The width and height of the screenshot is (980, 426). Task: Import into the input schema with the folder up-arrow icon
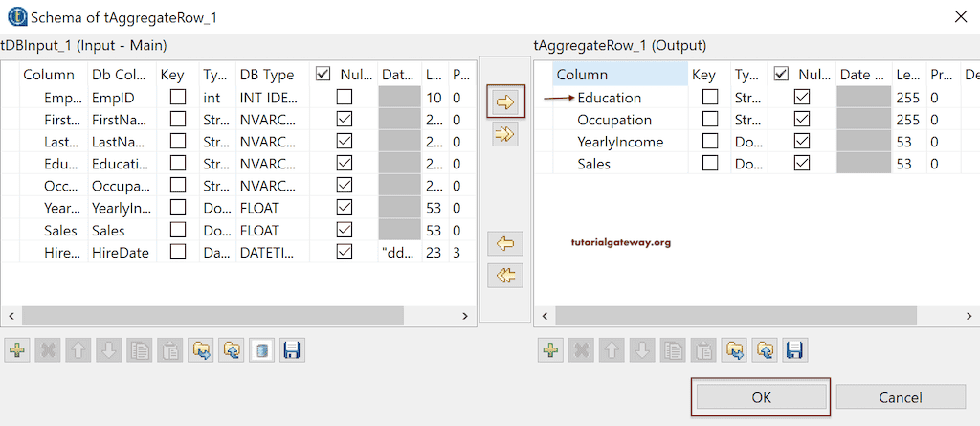point(232,350)
